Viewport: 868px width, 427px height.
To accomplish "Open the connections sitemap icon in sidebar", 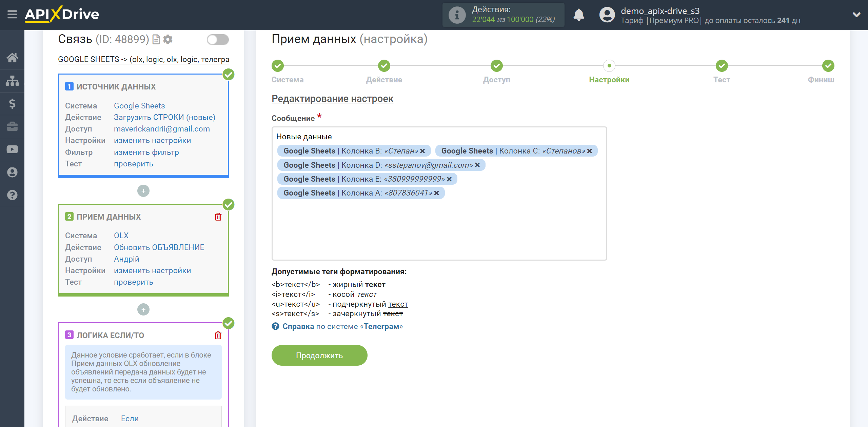I will (12, 81).
